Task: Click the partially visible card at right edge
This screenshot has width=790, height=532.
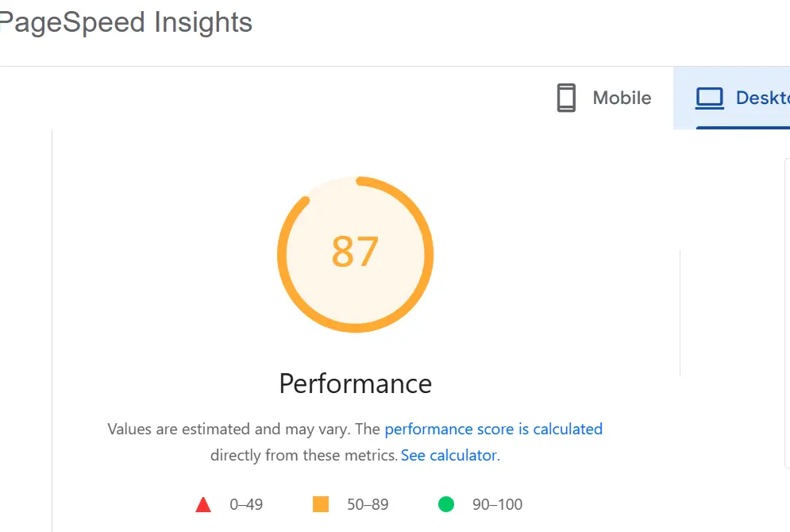Action: click(788, 314)
